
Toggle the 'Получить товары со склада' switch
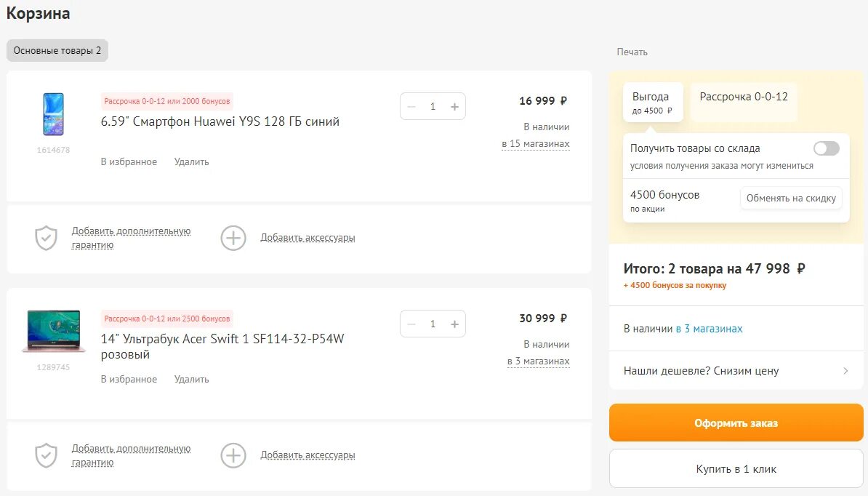pyautogui.click(x=826, y=148)
